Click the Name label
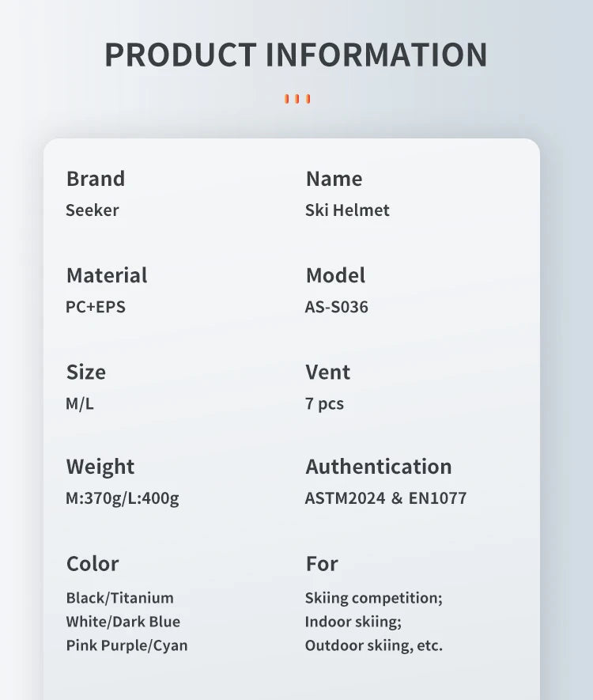Viewport: 593px width, 700px height. 334,179
